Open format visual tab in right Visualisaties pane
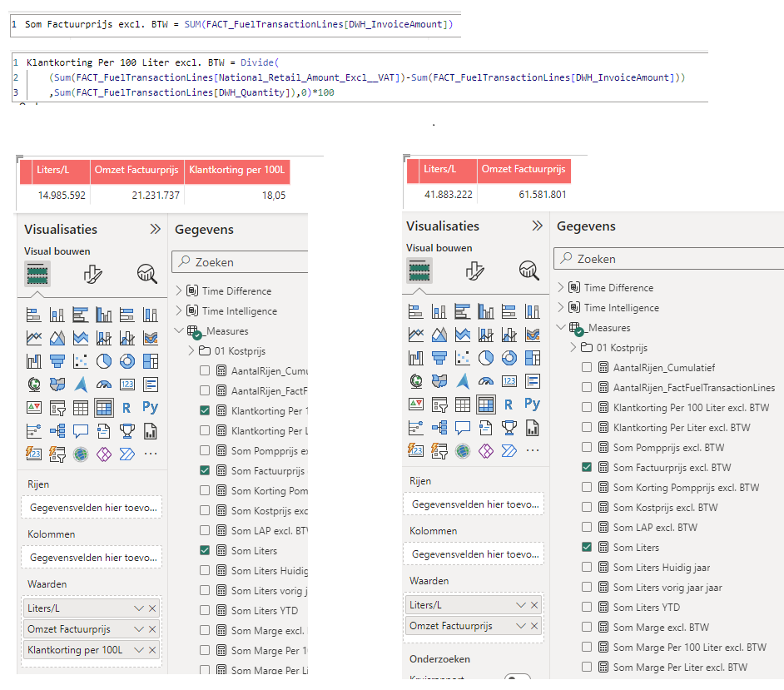Viewport: 784px width, 690px height. [474, 271]
